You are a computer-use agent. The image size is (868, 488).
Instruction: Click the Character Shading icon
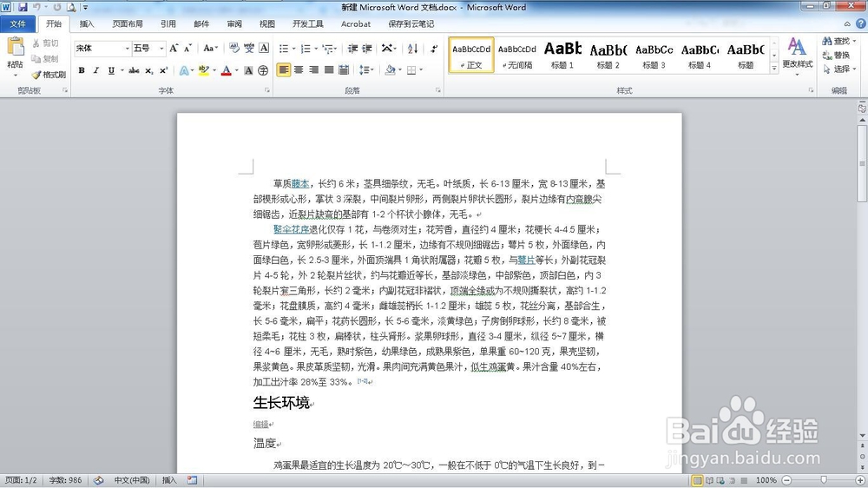[248, 70]
